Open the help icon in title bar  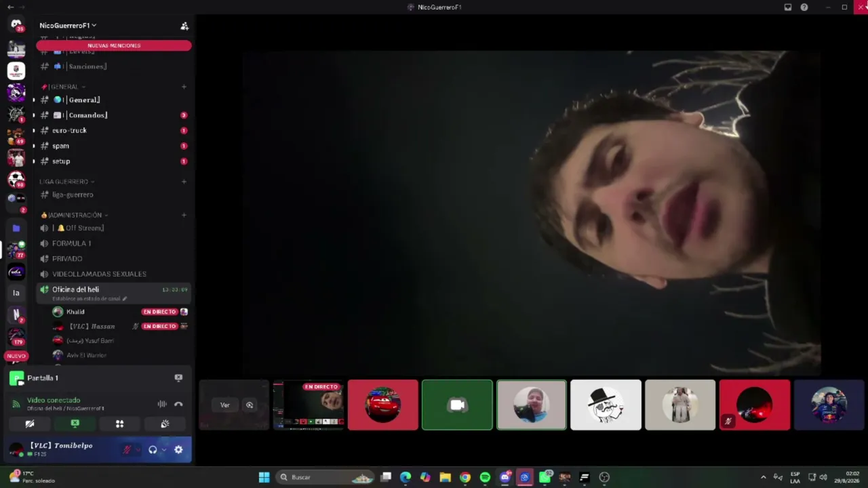coord(804,7)
